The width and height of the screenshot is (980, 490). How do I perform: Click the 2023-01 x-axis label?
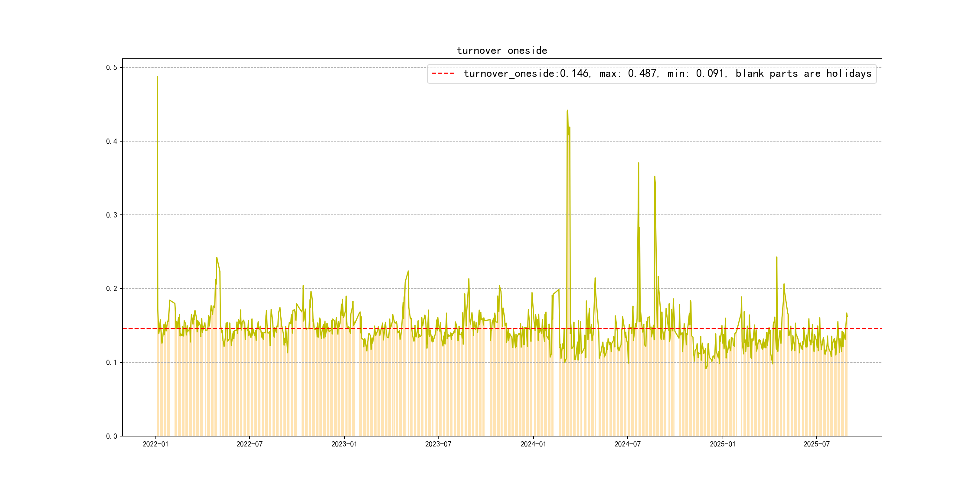tap(344, 444)
